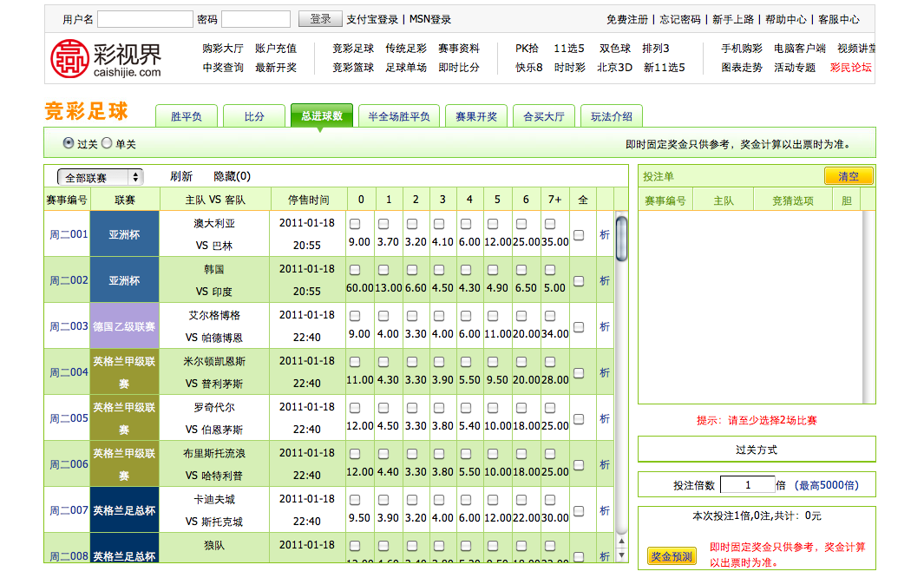Open 析 analysis for match 周二005
Viewport: 924px width, 578px height.
coord(605,418)
